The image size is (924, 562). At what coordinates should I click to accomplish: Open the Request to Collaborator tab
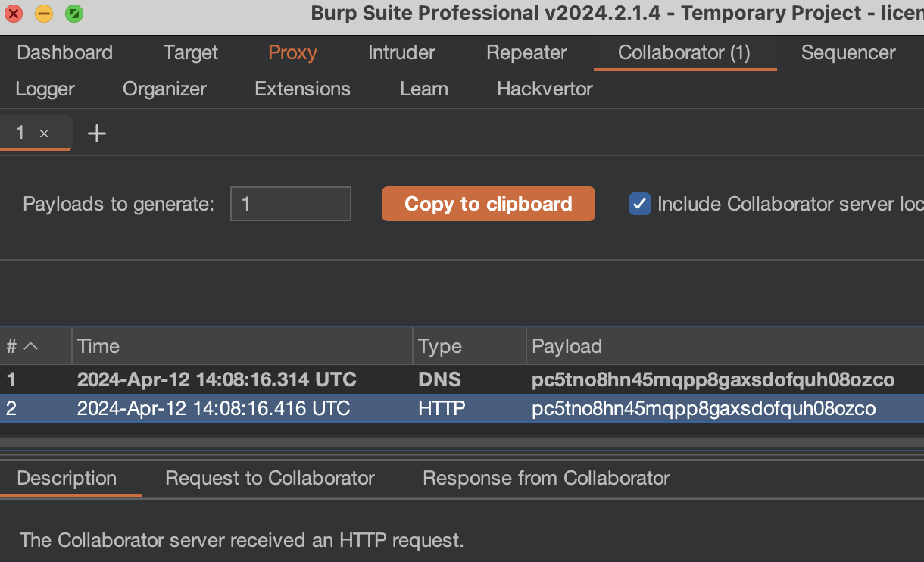(270, 478)
